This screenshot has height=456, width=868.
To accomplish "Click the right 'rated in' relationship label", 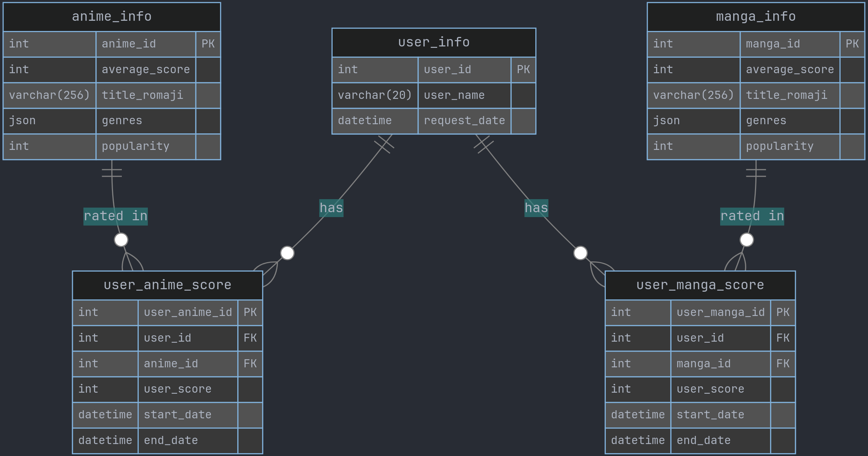I will tap(752, 216).
